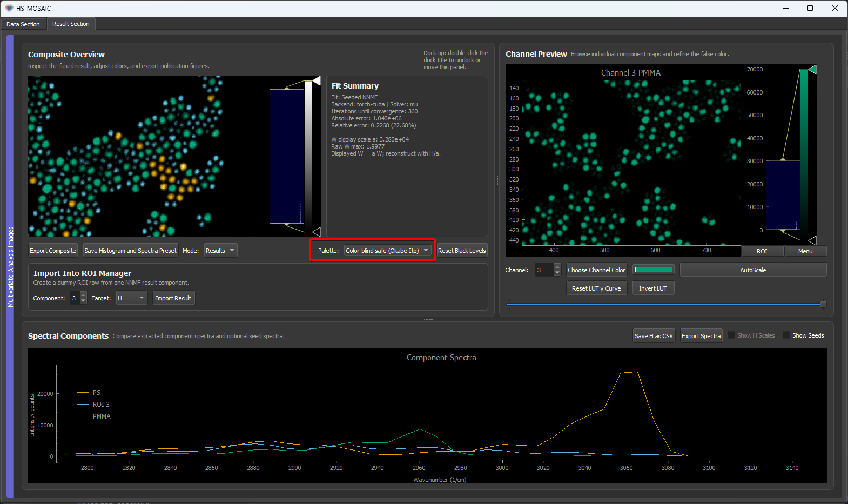Click the HS-MOSAIC app icon in title bar
Screen dimensions: 848x504
coord(9,8)
